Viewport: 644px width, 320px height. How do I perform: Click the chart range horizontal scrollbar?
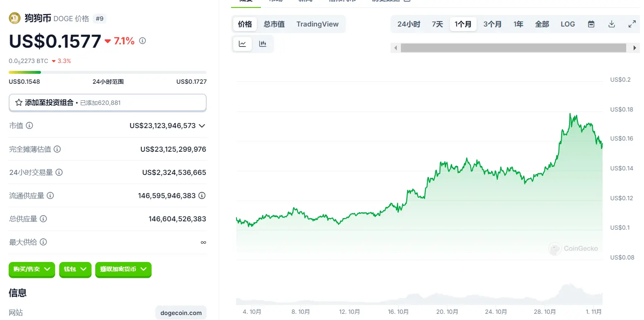click(x=513, y=48)
